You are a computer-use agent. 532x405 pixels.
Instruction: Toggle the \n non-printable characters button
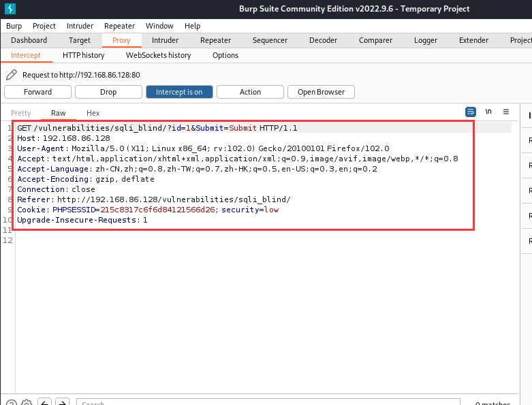coord(488,112)
